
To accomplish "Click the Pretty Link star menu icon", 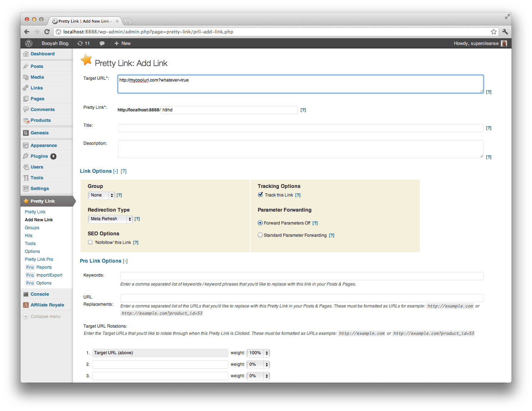I will (26, 201).
